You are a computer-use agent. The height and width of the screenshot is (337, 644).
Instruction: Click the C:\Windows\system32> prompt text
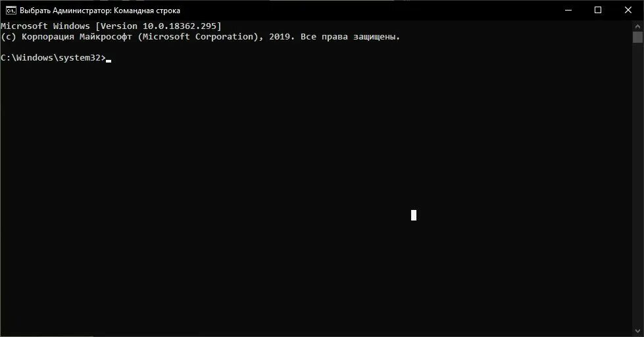[53, 58]
